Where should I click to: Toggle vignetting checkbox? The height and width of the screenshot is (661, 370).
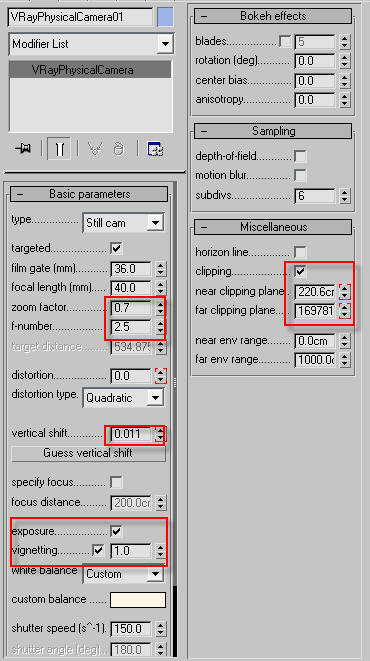98,551
